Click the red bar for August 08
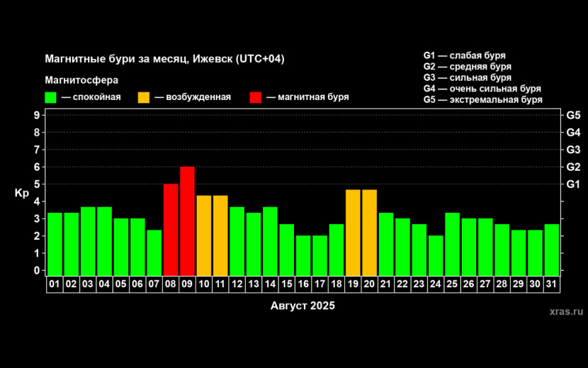 pos(171,229)
